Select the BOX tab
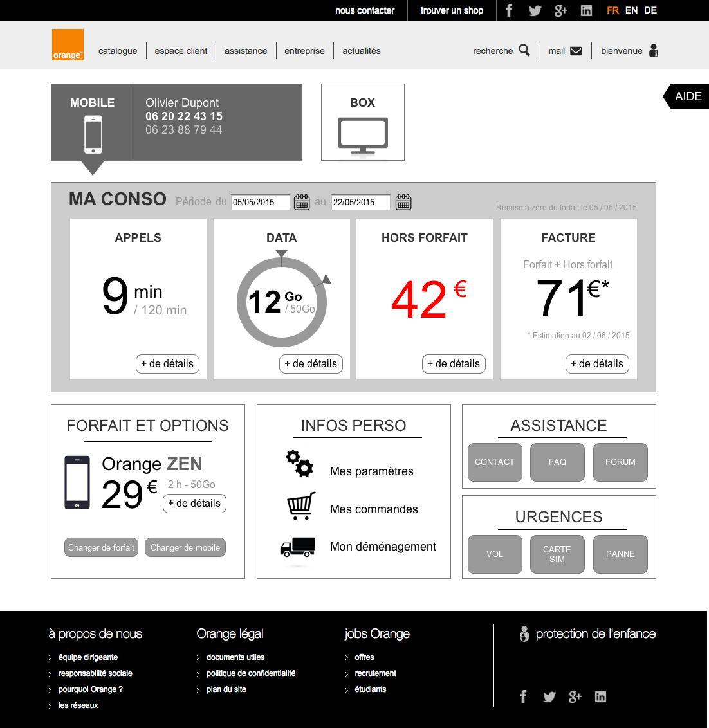 (x=363, y=122)
